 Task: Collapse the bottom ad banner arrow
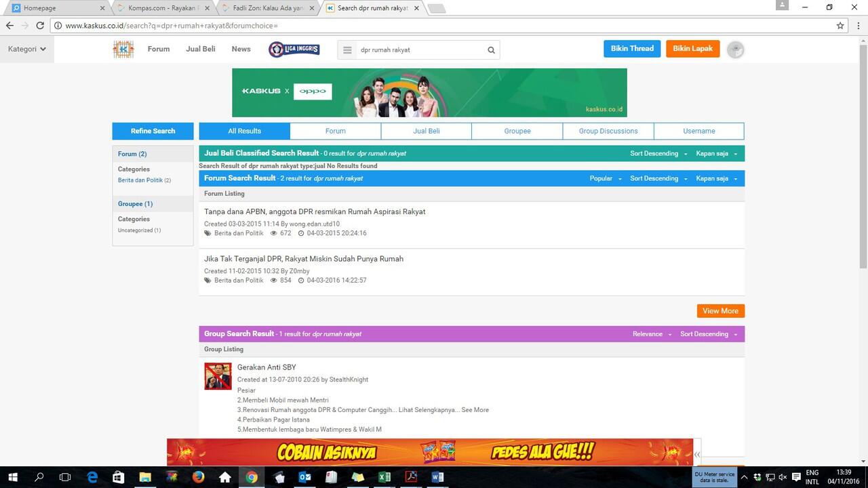click(x=697, y=454)
